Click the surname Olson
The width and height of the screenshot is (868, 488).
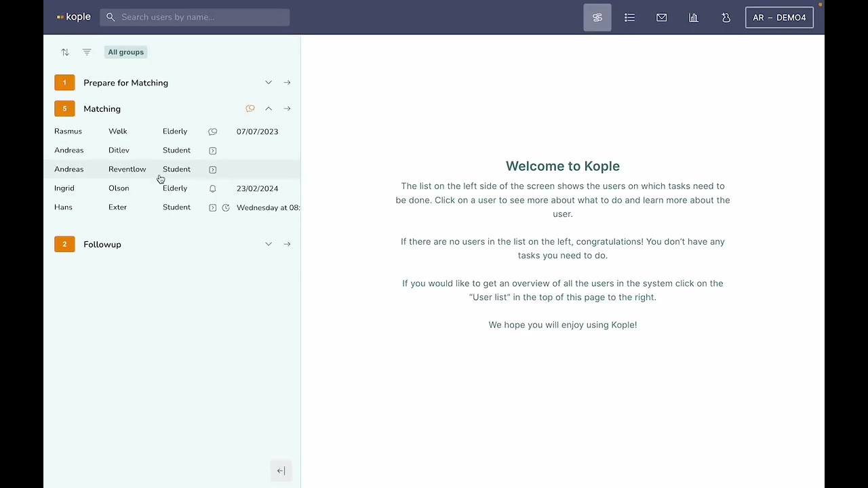(119, 188)
